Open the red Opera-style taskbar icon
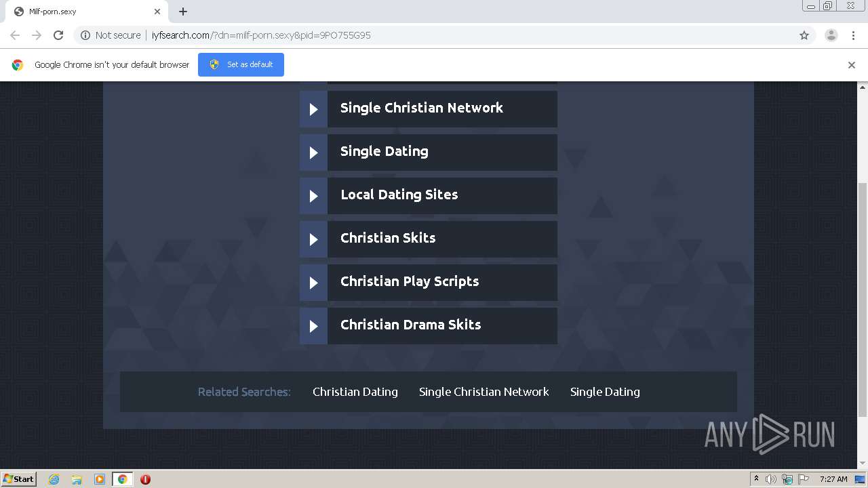 pyautogui.click(x=145, y=479)
